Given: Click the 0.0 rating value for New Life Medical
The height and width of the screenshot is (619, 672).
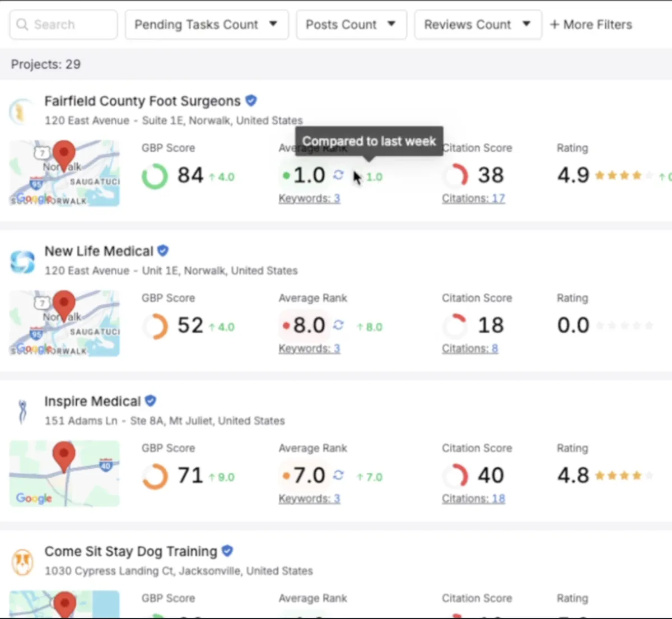Looking at the screenshot, I should point(573,325).
